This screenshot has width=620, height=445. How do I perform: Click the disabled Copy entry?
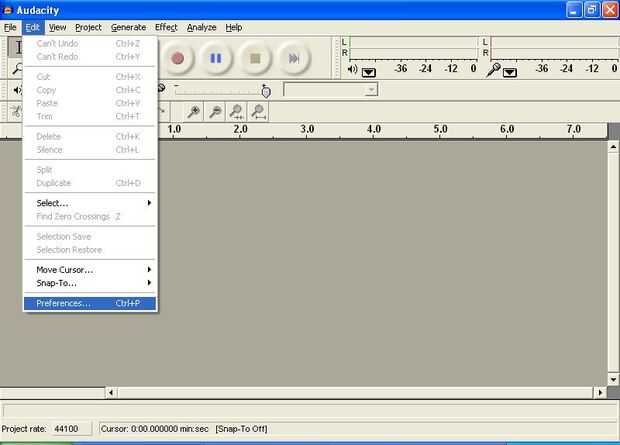click(90, 90)
